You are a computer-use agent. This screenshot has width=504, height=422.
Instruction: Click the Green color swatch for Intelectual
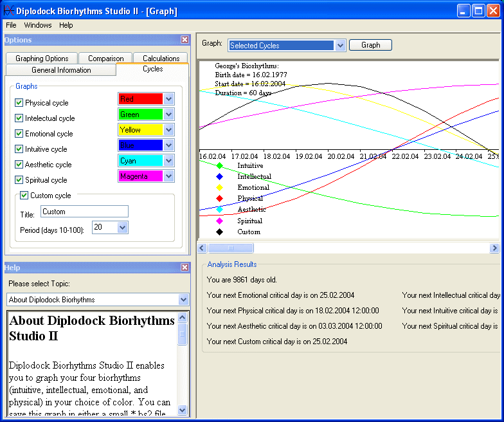click(x=141, y=115)
